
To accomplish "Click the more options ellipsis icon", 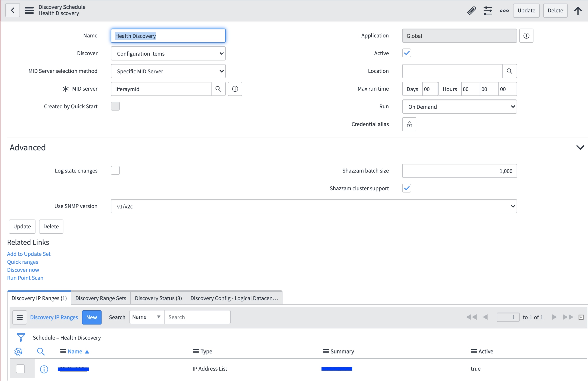I will (x=504, y=11).
